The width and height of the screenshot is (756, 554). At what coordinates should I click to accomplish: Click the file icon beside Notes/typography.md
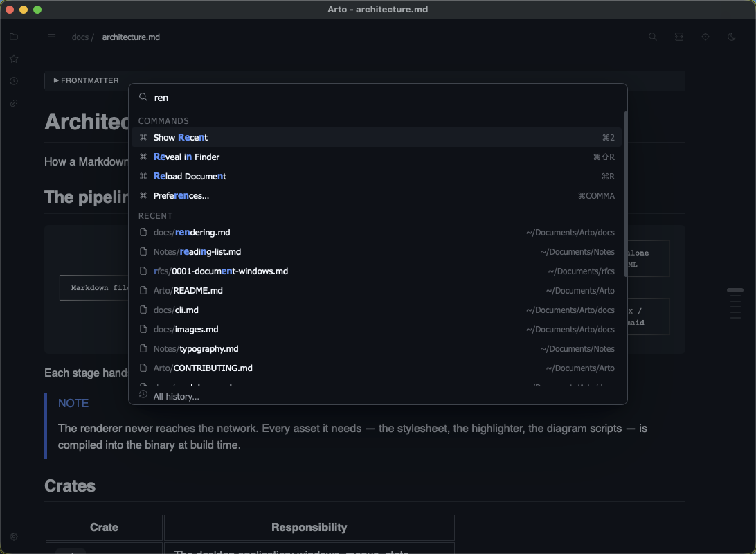coord(143,348)
